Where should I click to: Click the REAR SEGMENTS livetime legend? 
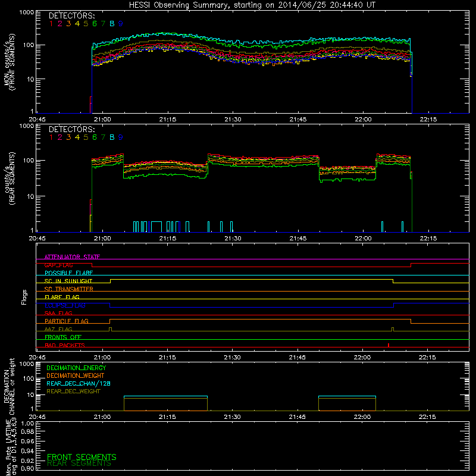click(79, 464)
